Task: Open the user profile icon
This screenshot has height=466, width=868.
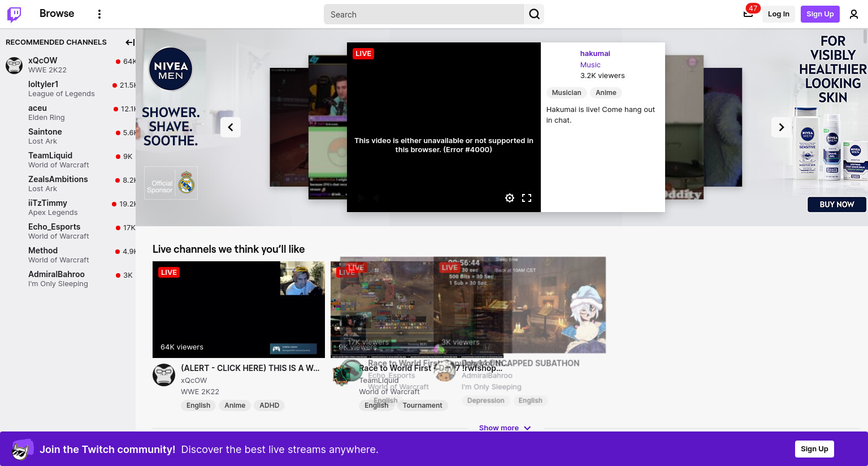Action: (854, 14)
